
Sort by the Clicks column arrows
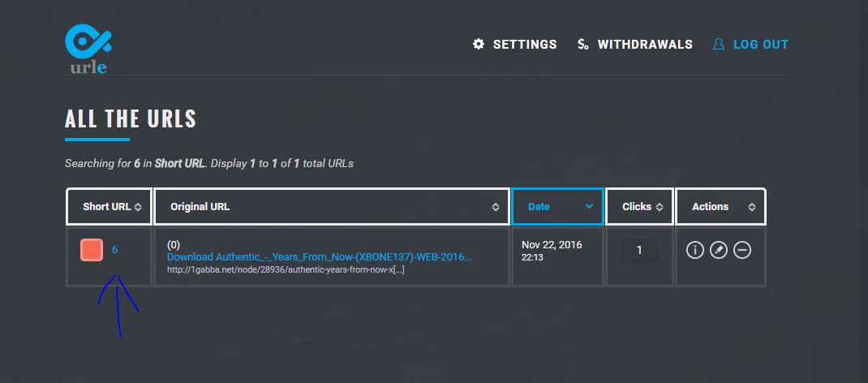tap(660, 207)
